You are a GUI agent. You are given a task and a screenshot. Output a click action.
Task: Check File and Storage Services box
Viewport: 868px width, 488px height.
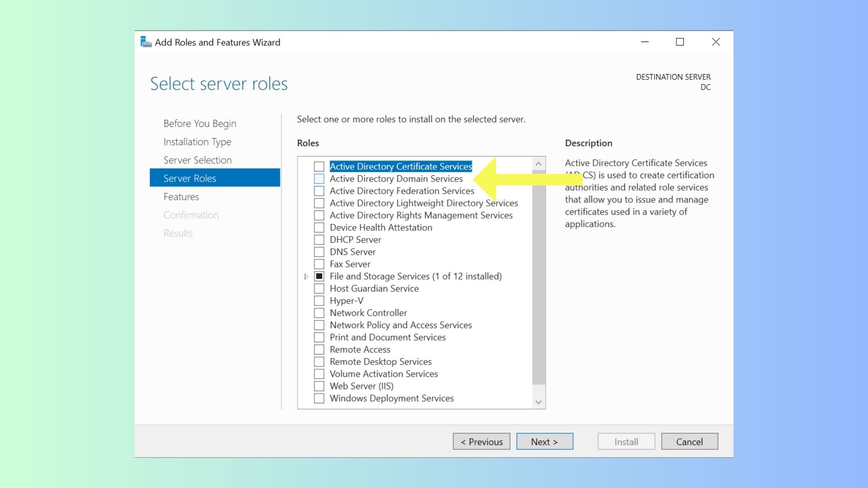[x=319, y=277]
